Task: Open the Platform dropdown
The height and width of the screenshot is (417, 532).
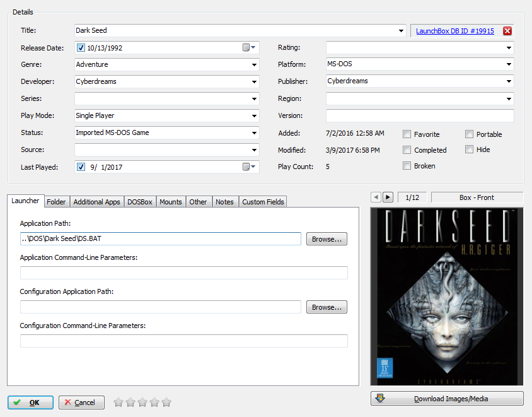Action: (x=509, y=64)
